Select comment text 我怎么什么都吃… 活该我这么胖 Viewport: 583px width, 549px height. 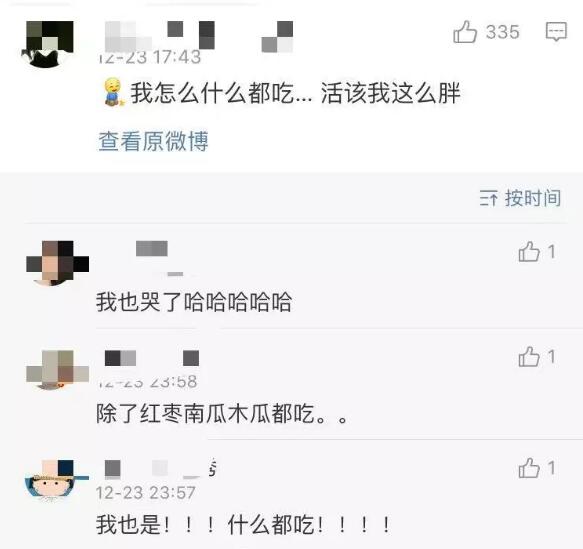295,93
